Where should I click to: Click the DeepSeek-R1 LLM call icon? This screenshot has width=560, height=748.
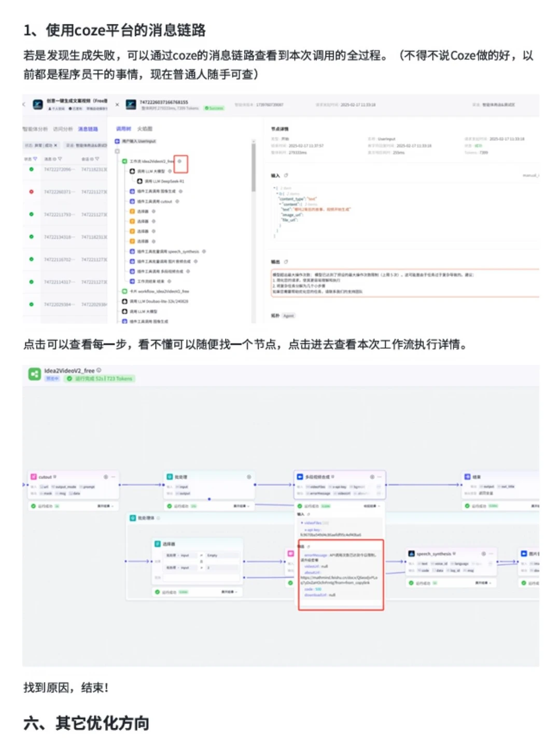click(139, 181)
